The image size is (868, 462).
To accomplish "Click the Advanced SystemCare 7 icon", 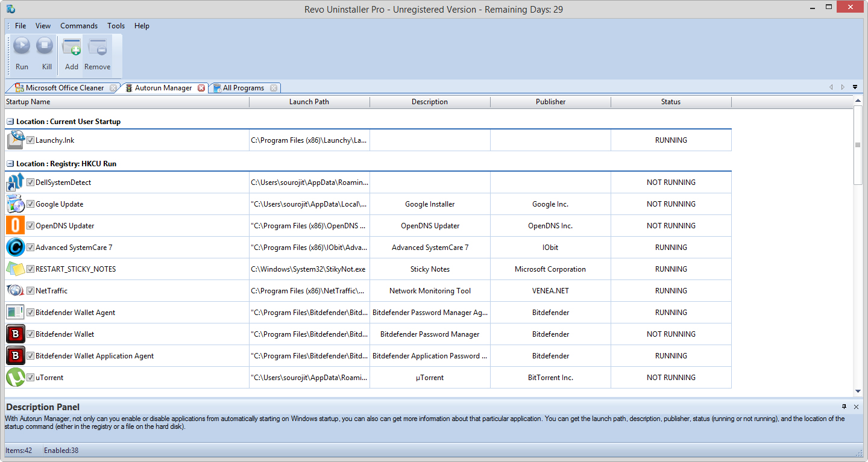I will pos(15,248).
